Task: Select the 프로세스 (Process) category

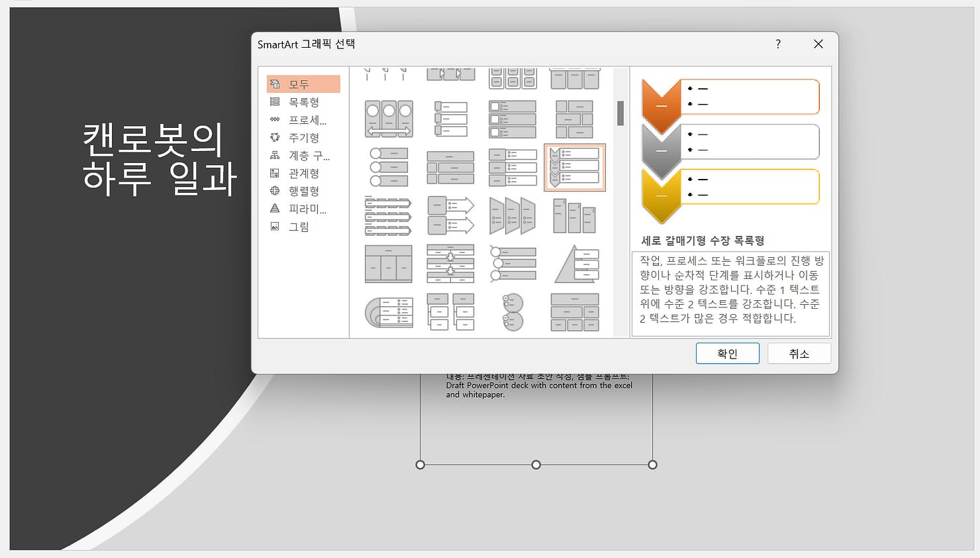Action: pyautogui.click(x=302, y=119)
